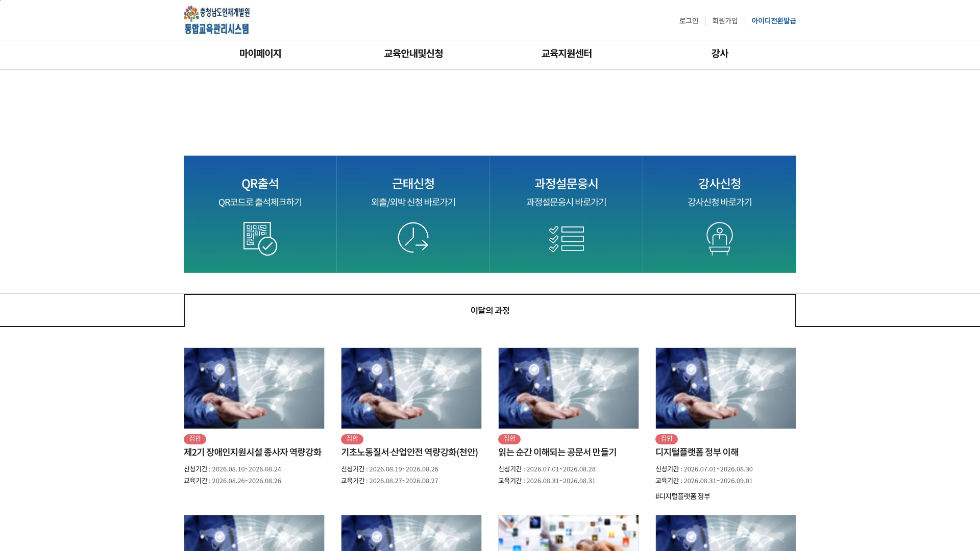This screenshot has width=980, height=551.
Task: Select the 근태신청 tile heading
Action: [x=413, y=184]
